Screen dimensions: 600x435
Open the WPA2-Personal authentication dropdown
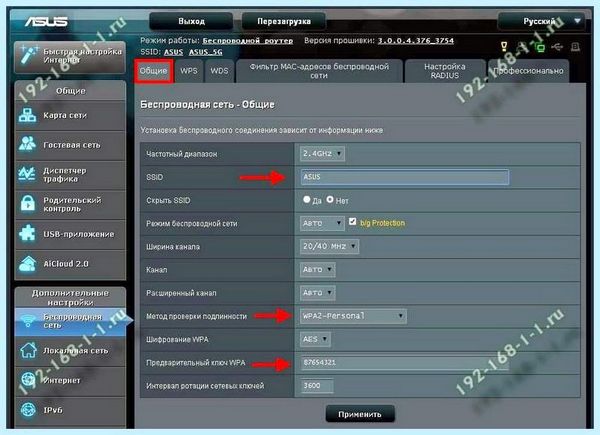pyautogui.click(x=353, y=316)
